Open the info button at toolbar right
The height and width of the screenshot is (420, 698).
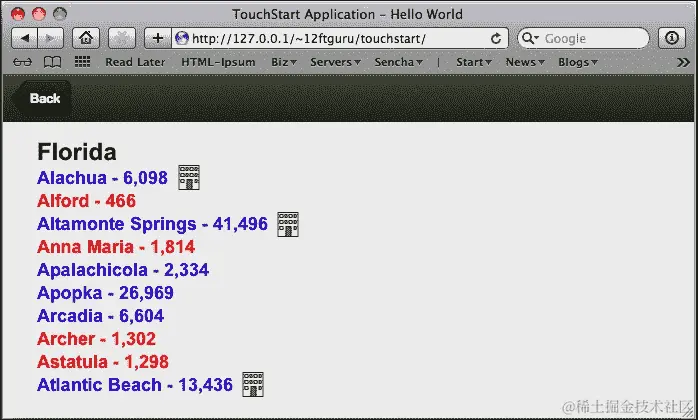coord(672,38)
